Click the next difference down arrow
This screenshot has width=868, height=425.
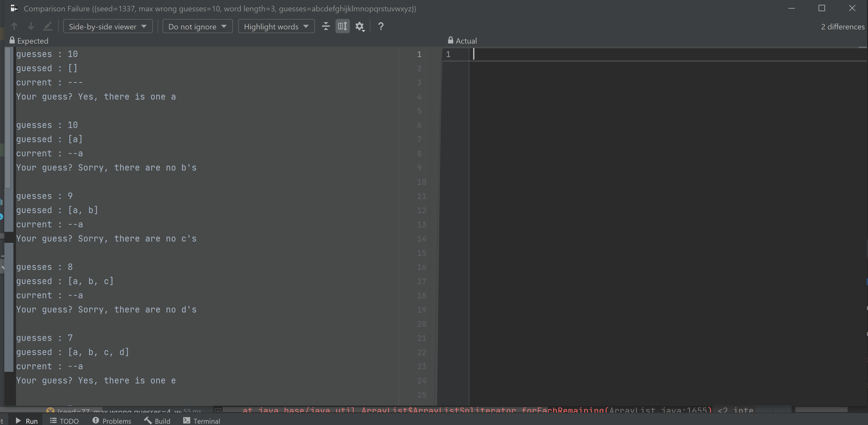(x=31, y=26)
